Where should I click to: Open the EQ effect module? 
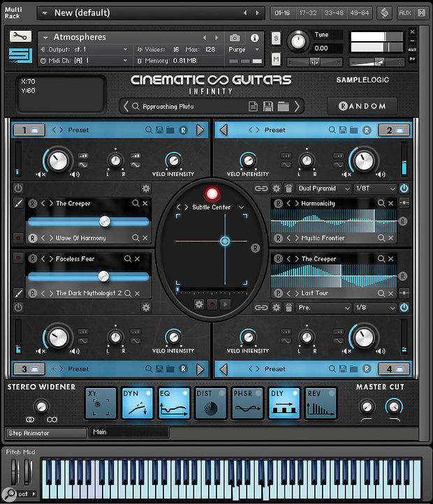point(173,403)
